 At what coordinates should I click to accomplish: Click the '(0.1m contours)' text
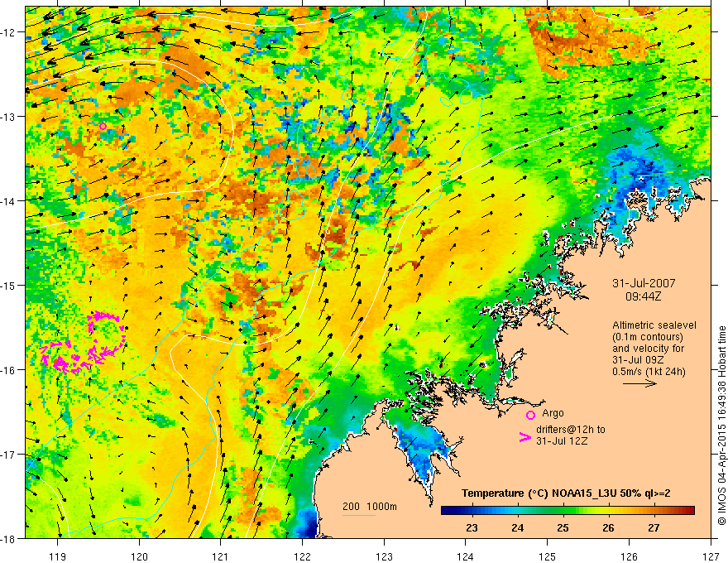[x=648, y=337]
